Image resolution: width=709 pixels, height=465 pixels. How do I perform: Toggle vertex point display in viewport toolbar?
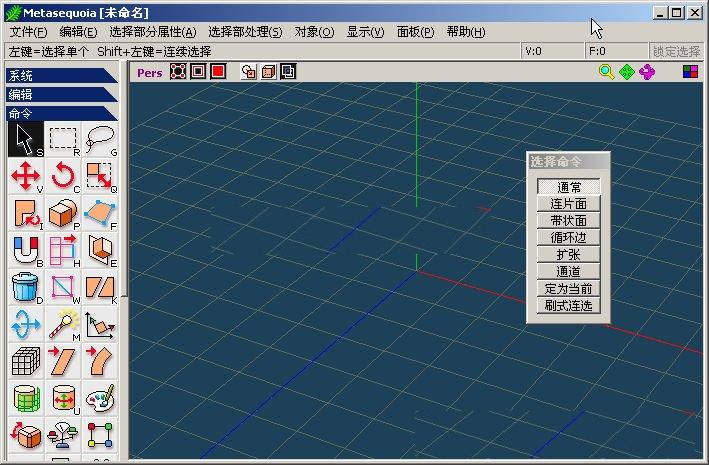(178, 71)
